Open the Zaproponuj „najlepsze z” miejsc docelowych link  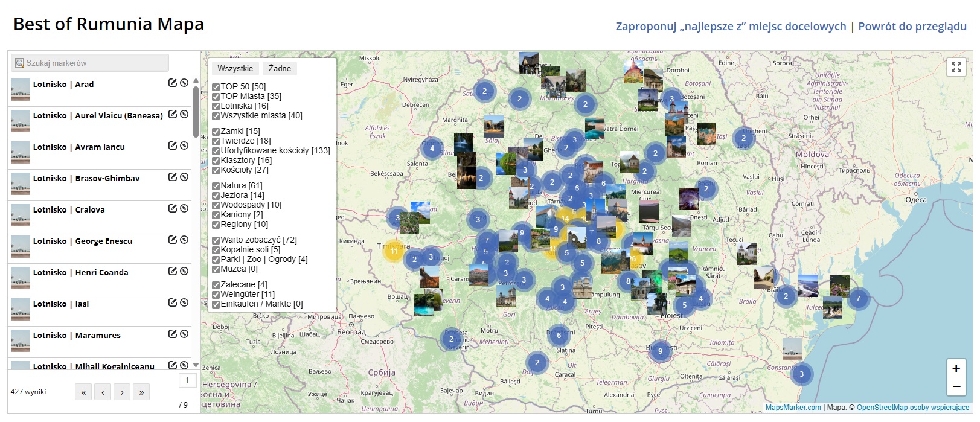[731, 27]
